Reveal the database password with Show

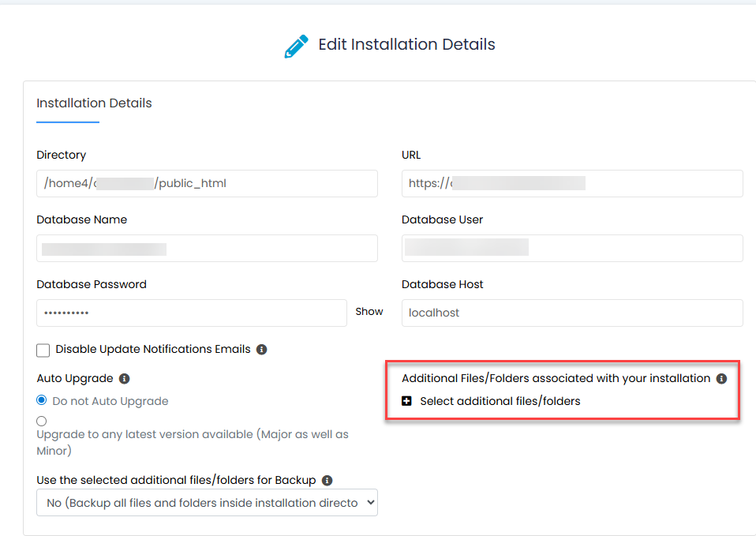point(369,311)
